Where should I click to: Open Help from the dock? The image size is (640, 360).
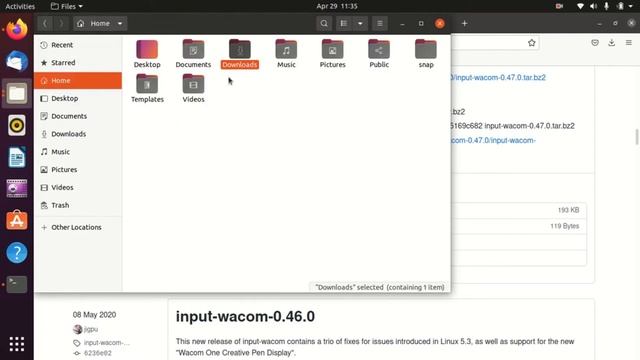pos(17,253)
